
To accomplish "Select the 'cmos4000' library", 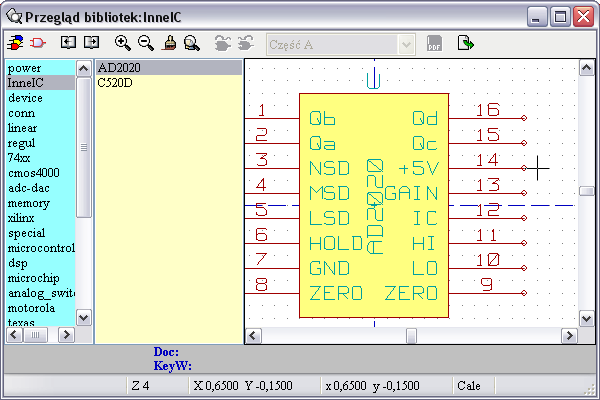I will pyautogui.click(x=41, y=173).
